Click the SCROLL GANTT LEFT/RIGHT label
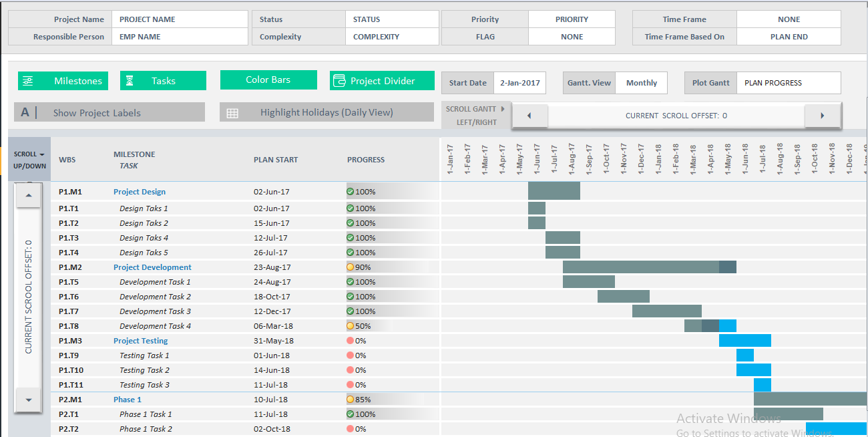Screen dimensions: 868x437 tap(474, 114)
